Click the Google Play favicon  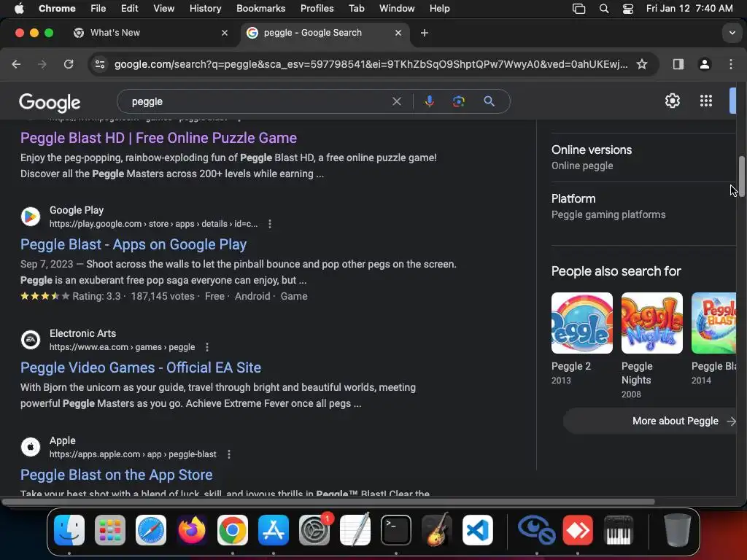click(x=31, y=217)
